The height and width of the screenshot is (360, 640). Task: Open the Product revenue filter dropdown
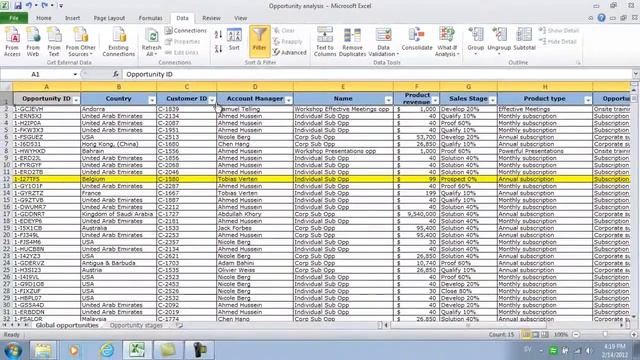tap(435, 100)
